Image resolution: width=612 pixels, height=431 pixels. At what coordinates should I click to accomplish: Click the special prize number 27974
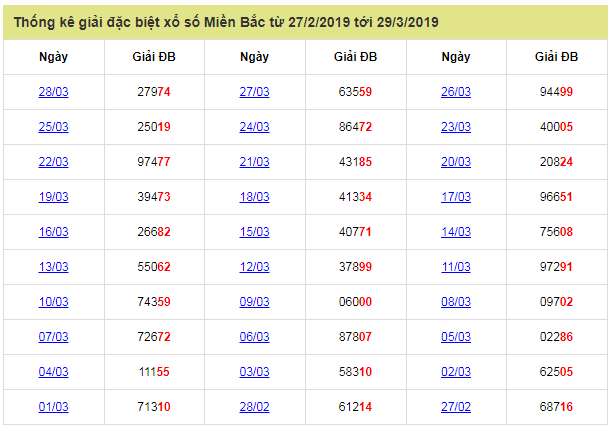154,92
